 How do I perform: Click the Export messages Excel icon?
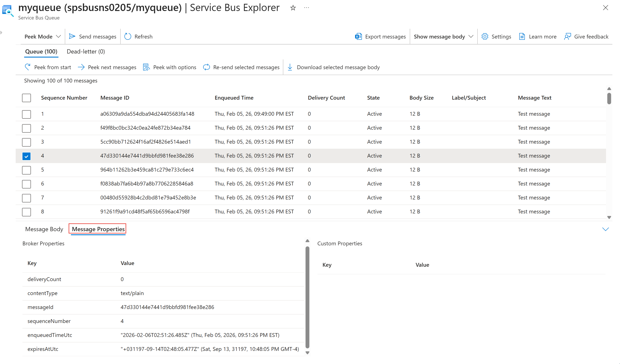[358, 36]
